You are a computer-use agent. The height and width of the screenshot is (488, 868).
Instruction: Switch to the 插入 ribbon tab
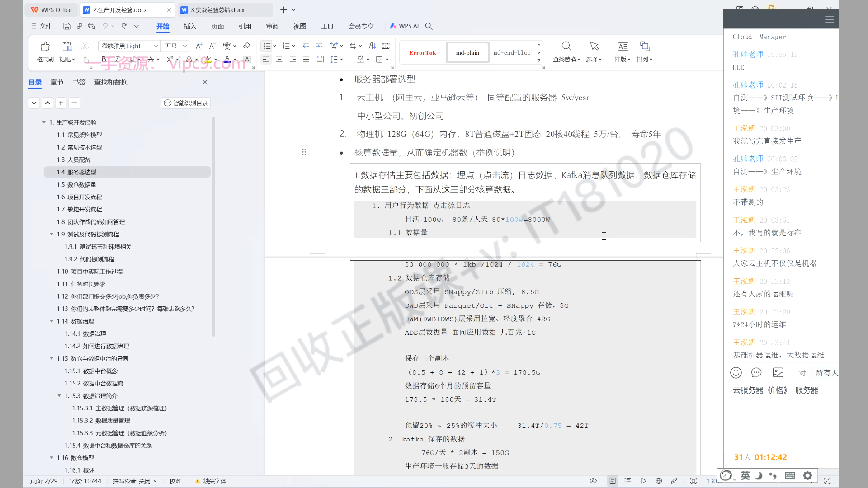[190, 27]
